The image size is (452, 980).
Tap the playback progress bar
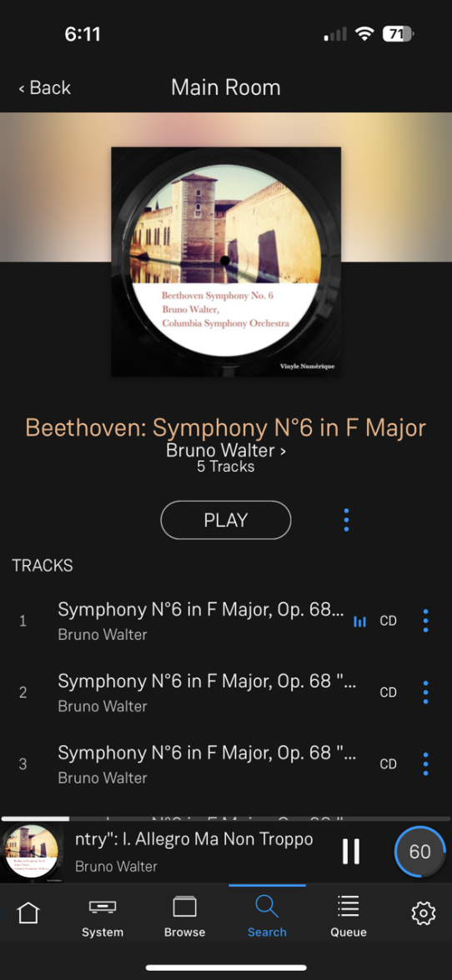coord(226,818)
